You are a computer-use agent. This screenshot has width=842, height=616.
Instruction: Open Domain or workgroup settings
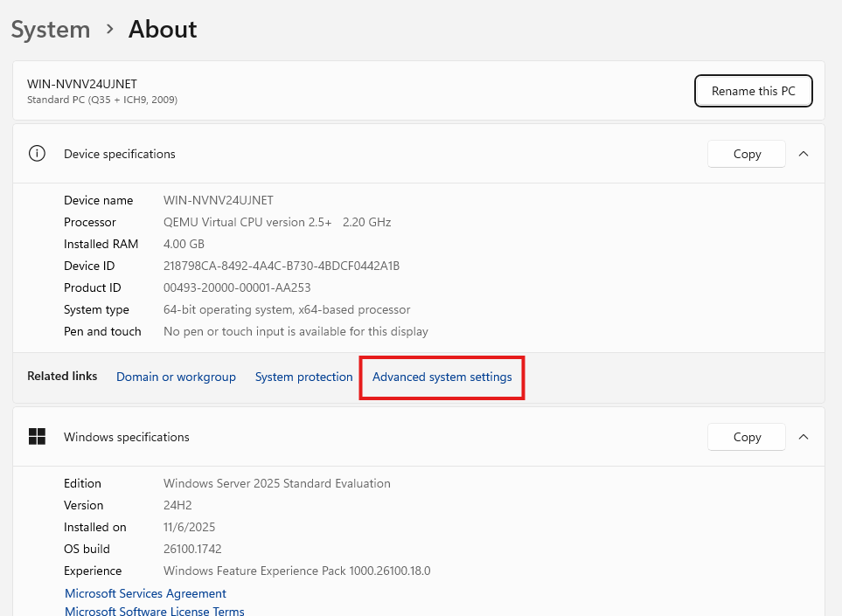point(176,377)
